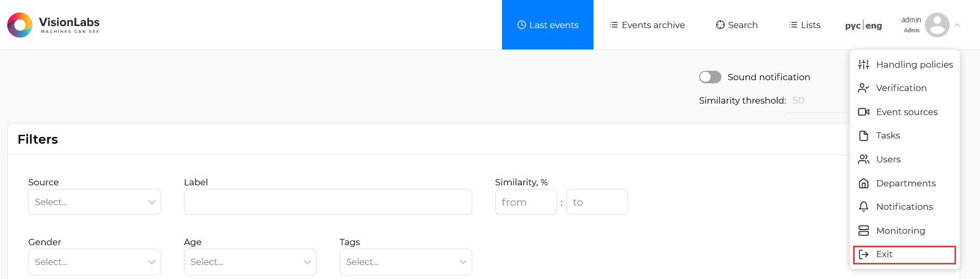
Task: Click the admin user avatar
Action: (937, 25)
